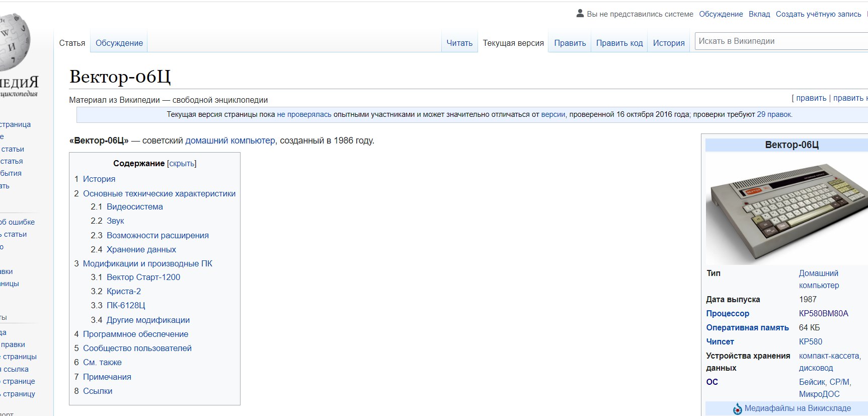This screenshot has height=416, width=868.
Task: Click the Wikimedia Commons logo icon
Action: point(737,408)
